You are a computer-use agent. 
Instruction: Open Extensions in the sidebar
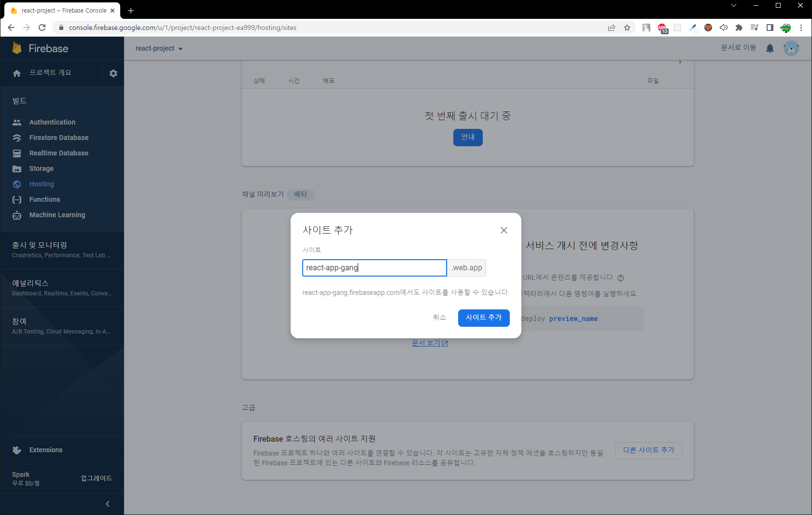coord(46,450)
